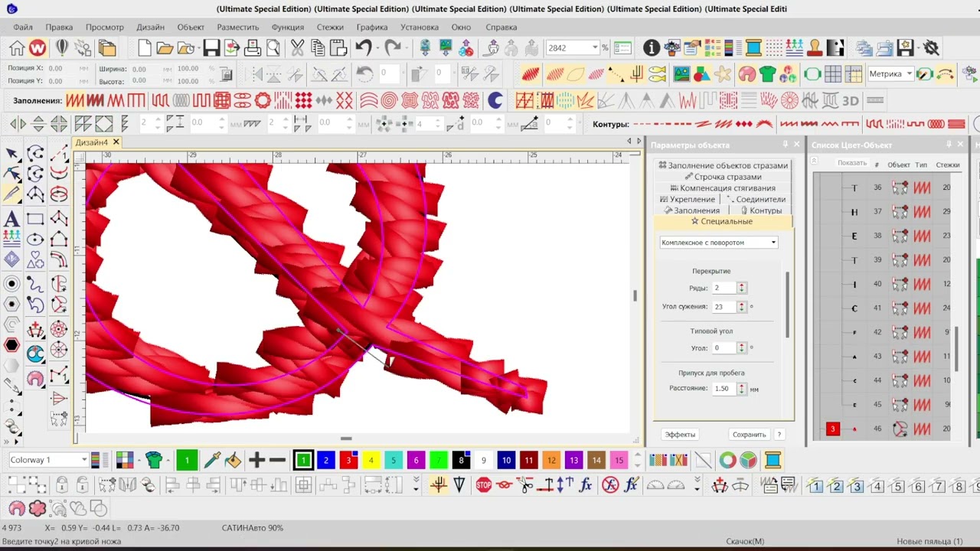The image size is (980, 551).
Task: Click the Сохранить button
Action: point(749,435)
